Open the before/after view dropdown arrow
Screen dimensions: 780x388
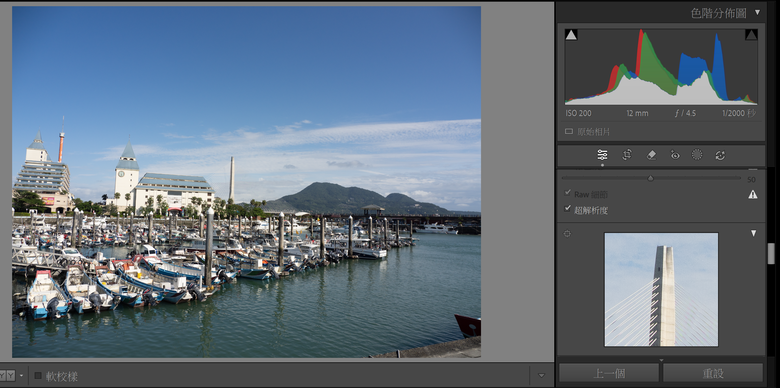(21, 376)
